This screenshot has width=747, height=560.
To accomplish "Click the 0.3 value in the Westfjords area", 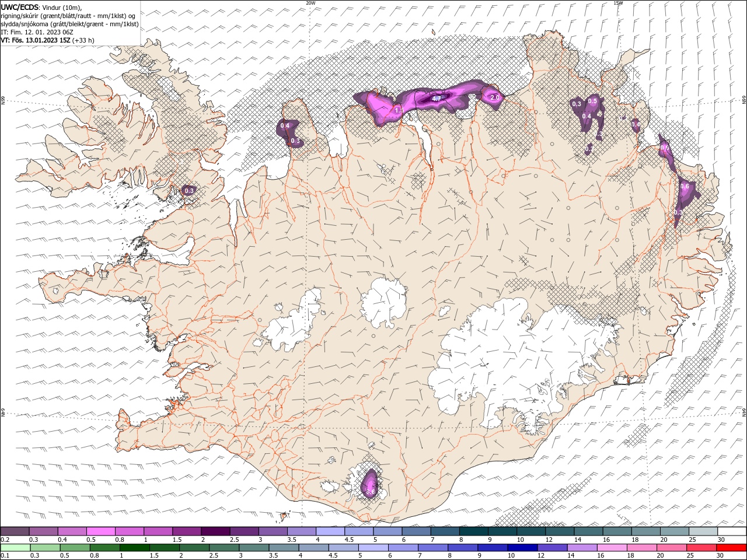I will click(x=189, y=191).
